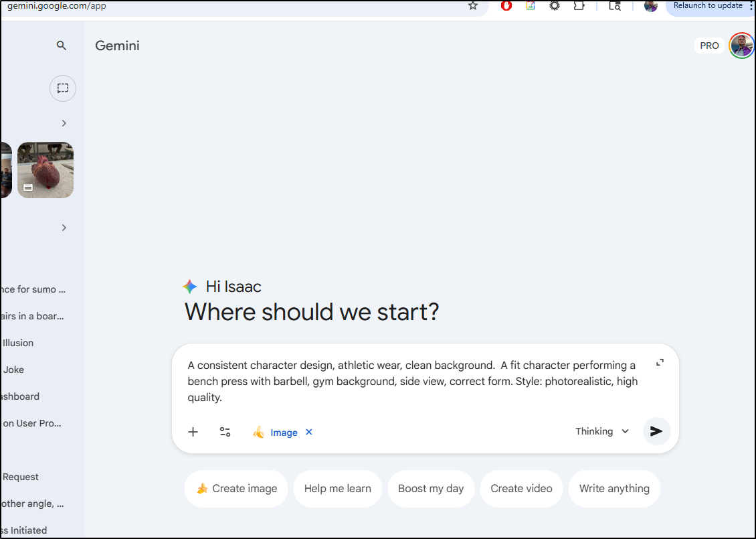
Task: Select the Create video suggestion chip
Action: point(521,489)
